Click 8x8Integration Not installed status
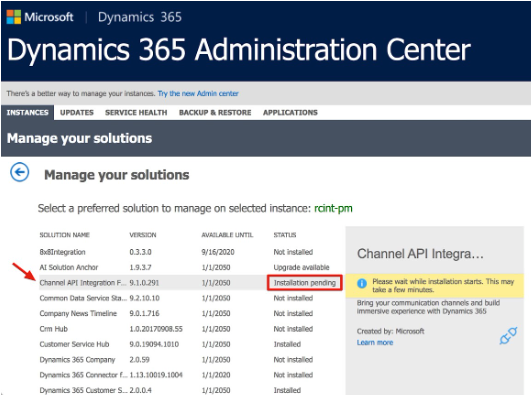531x398 pixels. (x=293, y=252)
